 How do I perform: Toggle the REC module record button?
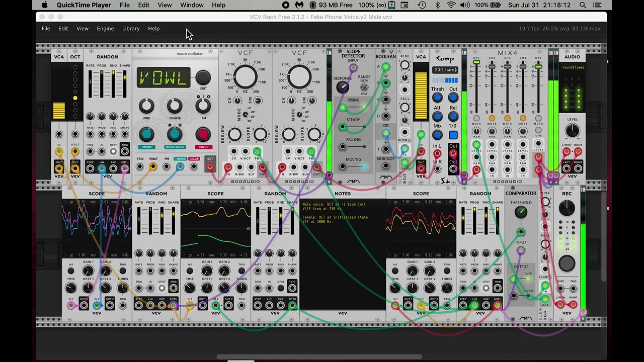click(x=567, y=263)
